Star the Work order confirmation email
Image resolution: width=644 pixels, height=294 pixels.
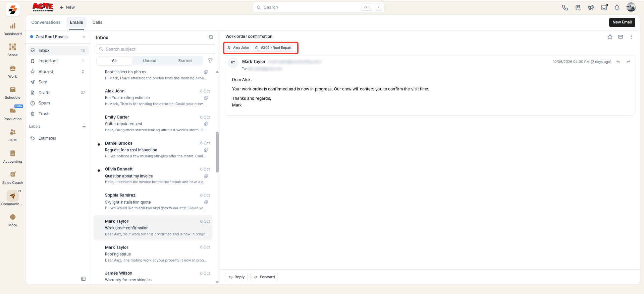pyautogui.click(x=610, y=37)
